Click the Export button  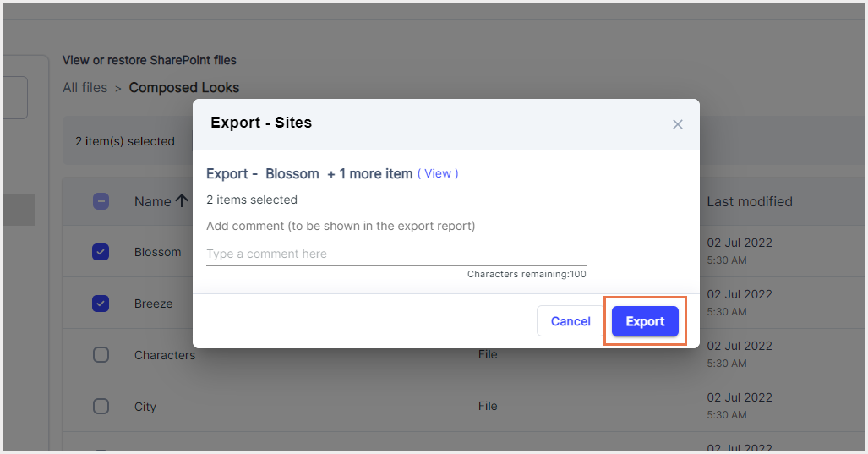(645, 321)
